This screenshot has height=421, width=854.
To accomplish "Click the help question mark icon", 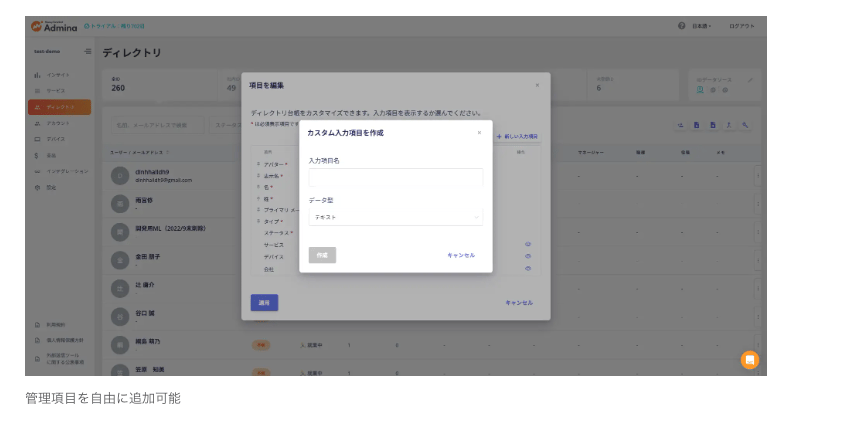I will [x=681, y=26].
